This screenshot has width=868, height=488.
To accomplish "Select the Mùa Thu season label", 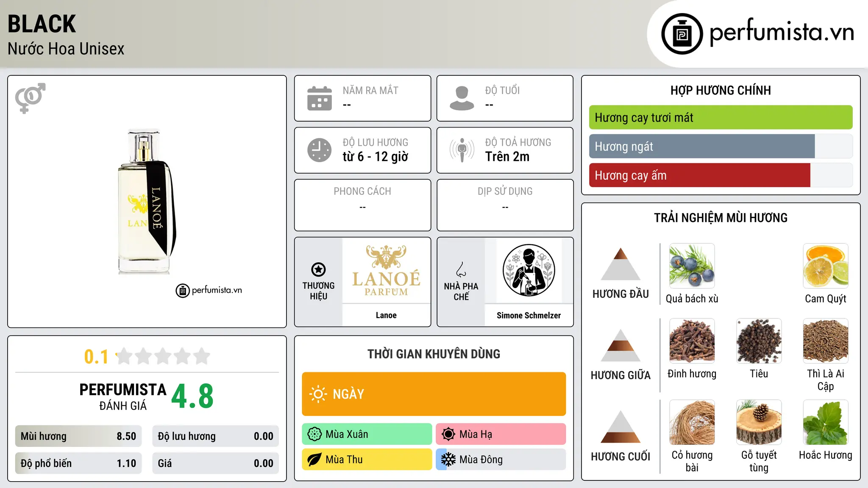I will pyautogui.click(x=344, y=460).
